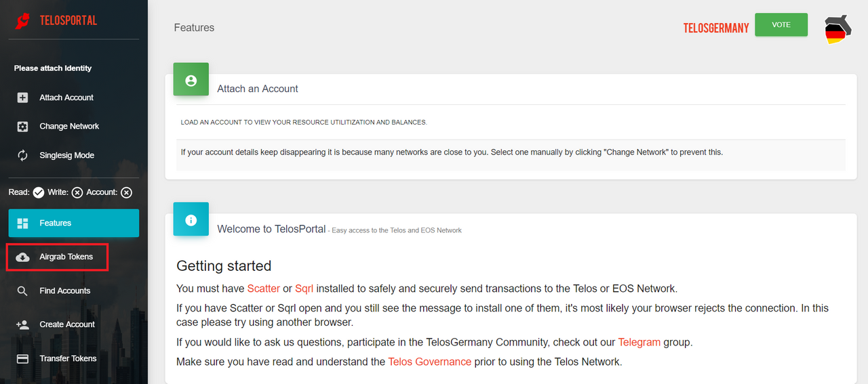This screenshot has width=868, height=384.
Task: Click the green Attach an Account person icon
Action: coord(191,81)
